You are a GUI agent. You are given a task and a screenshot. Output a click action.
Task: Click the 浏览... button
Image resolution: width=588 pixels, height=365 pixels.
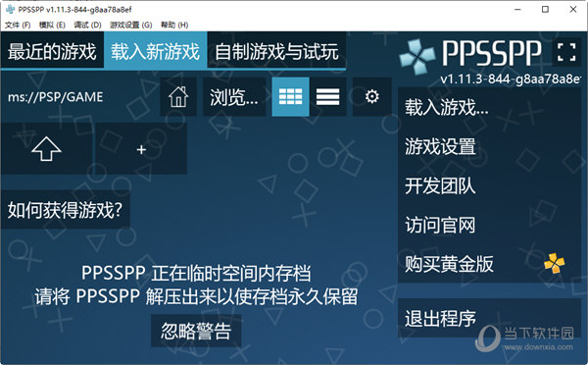tap(234, 97)
